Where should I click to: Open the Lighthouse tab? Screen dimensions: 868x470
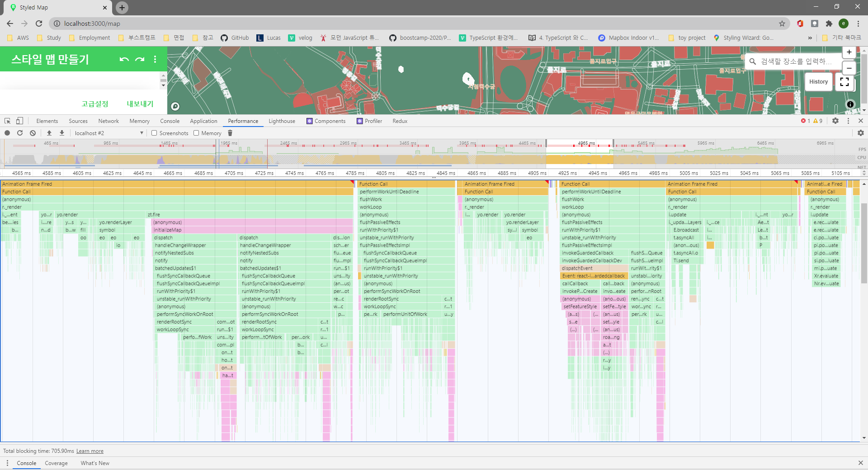pyautogui.click(x=282, y=121)
